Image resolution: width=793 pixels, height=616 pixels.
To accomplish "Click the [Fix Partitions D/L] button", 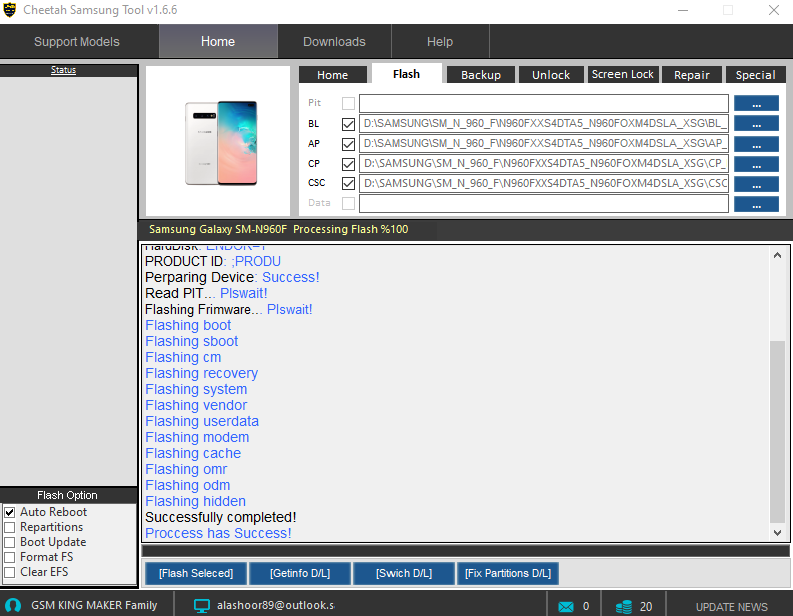I will click(508, 574).
